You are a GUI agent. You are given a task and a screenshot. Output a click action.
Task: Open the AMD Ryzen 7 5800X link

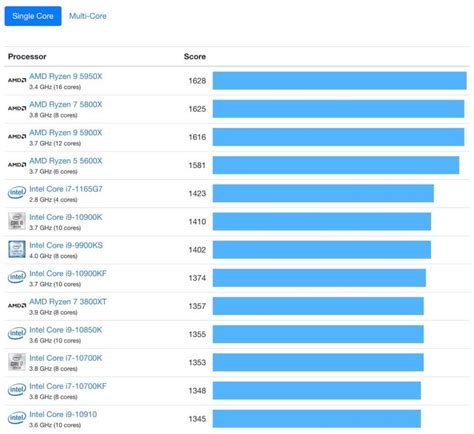[66, 105]
